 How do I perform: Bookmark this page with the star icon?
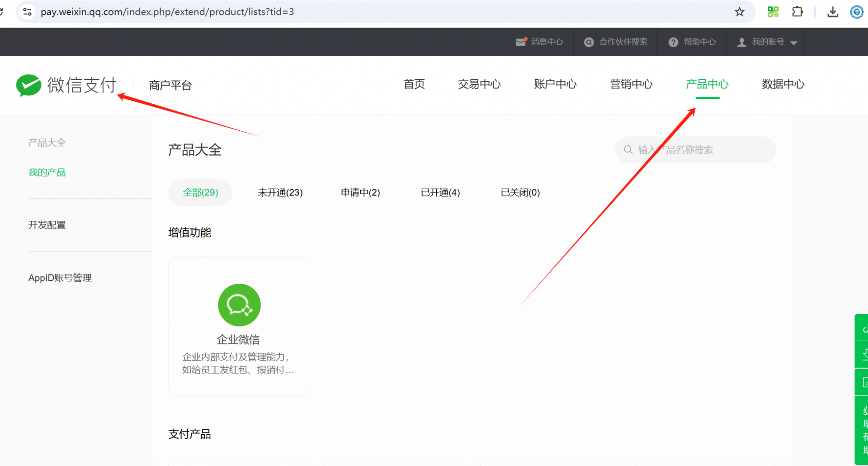pos(739,12)
